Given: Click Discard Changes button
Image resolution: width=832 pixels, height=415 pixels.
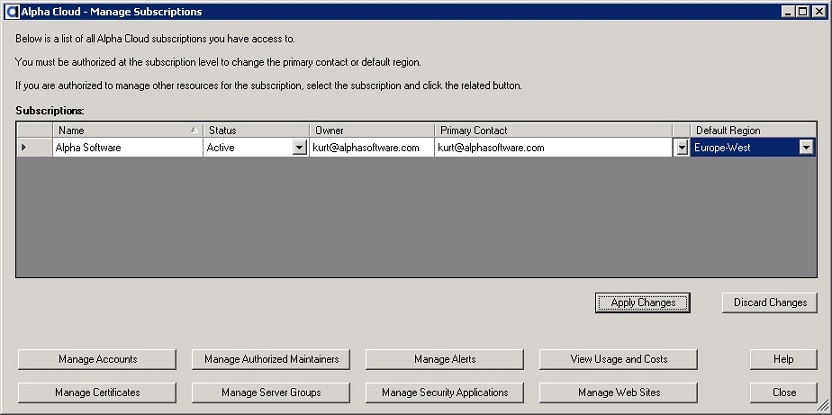Looking at the screenshot, I should pos(770,302).
